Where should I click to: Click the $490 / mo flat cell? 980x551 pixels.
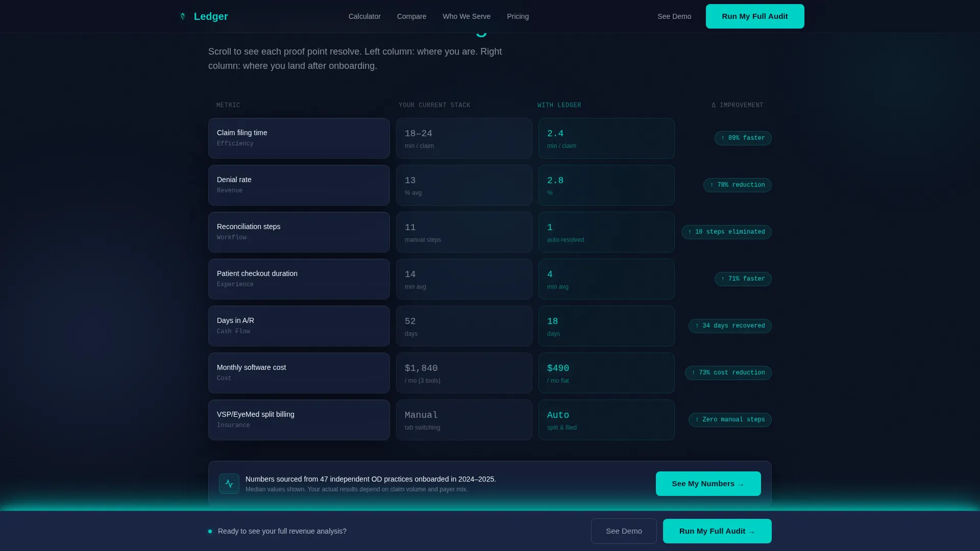pyautogui.click(x=606, y=373)
